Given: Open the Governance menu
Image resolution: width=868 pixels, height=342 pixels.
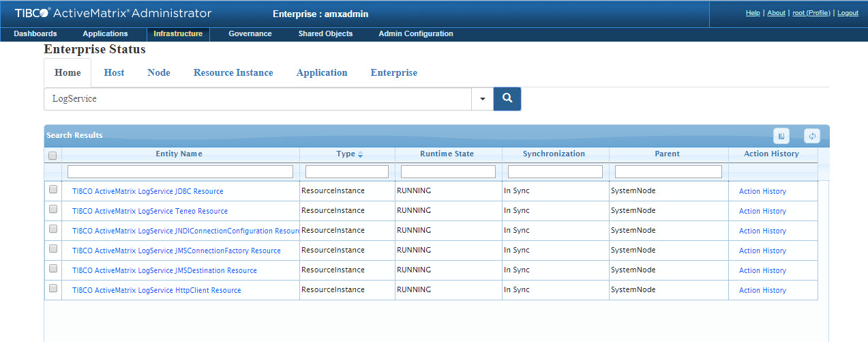Looking at the screenshot, I should pyautogui.click(x=250, y=33).
